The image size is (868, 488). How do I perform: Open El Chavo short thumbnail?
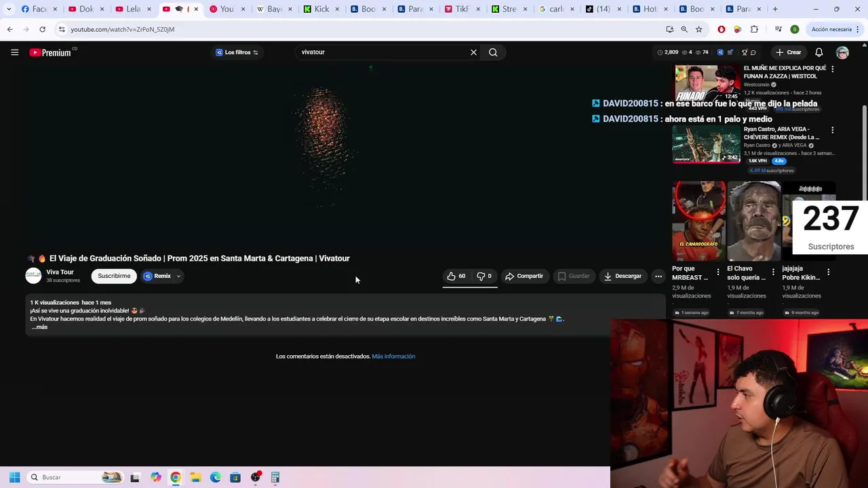pos(753,221)
